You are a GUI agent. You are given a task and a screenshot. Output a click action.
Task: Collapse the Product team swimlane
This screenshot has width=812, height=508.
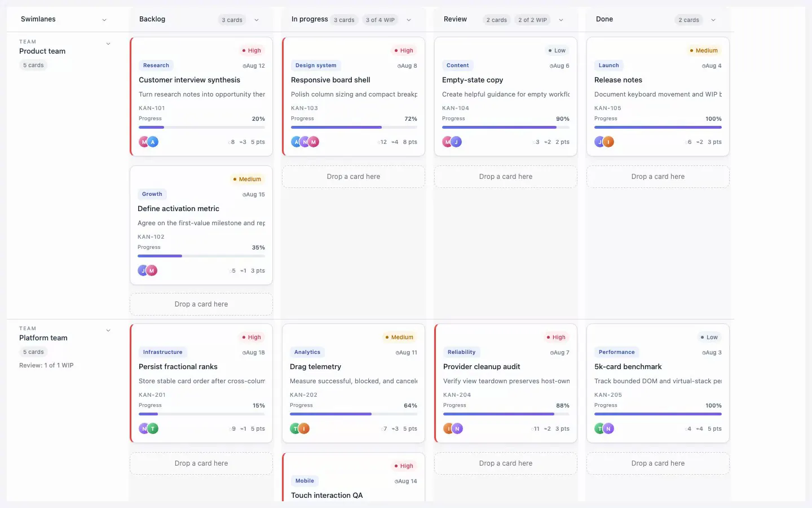click(x=108, y=43)
